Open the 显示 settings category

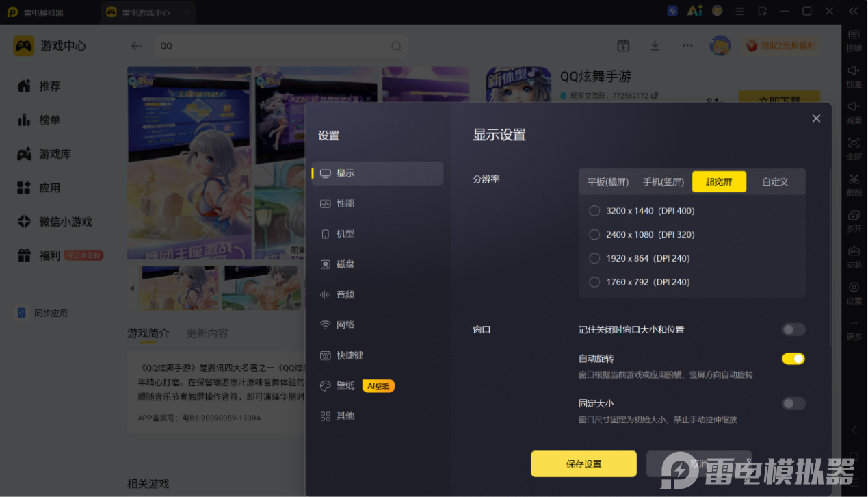[378, 173]
